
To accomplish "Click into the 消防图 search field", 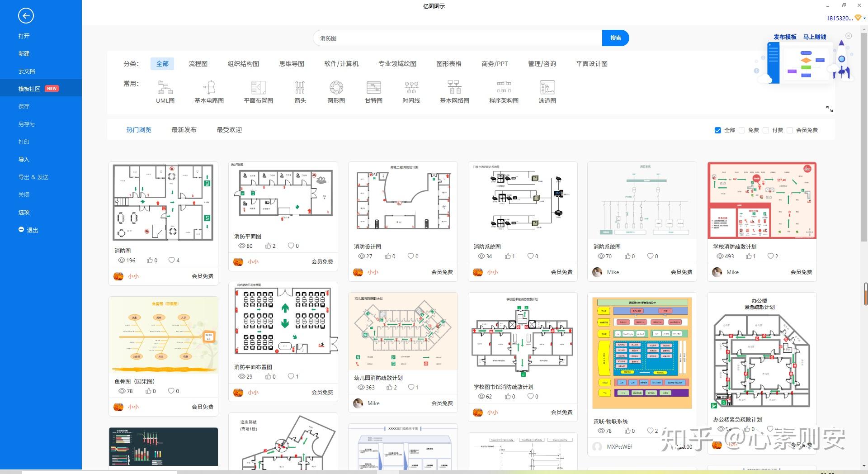I will [458, 38].
